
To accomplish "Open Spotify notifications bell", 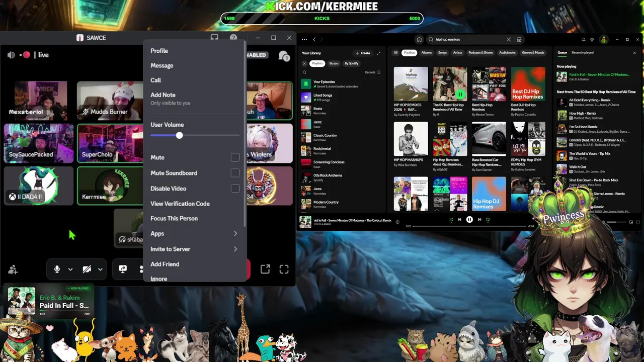I will click(584, 39).
